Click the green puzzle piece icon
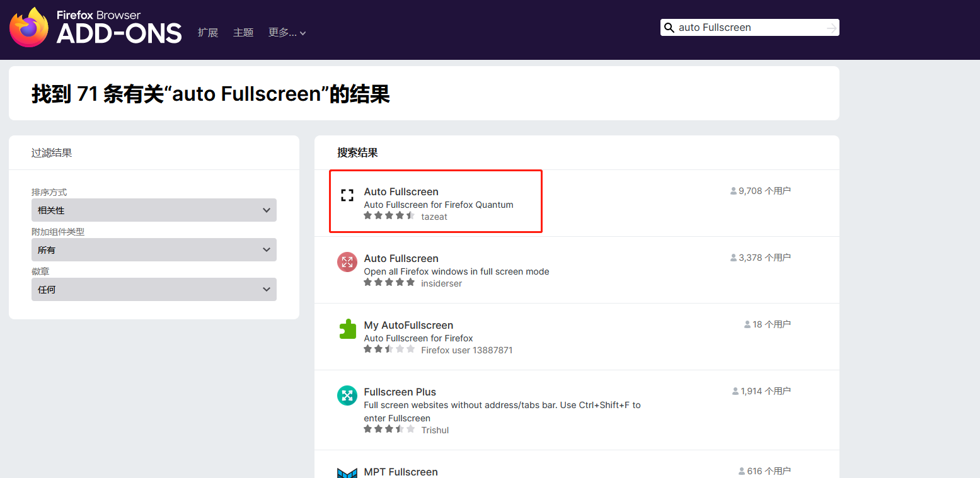 pyautogui.click(x=347, y=329)
